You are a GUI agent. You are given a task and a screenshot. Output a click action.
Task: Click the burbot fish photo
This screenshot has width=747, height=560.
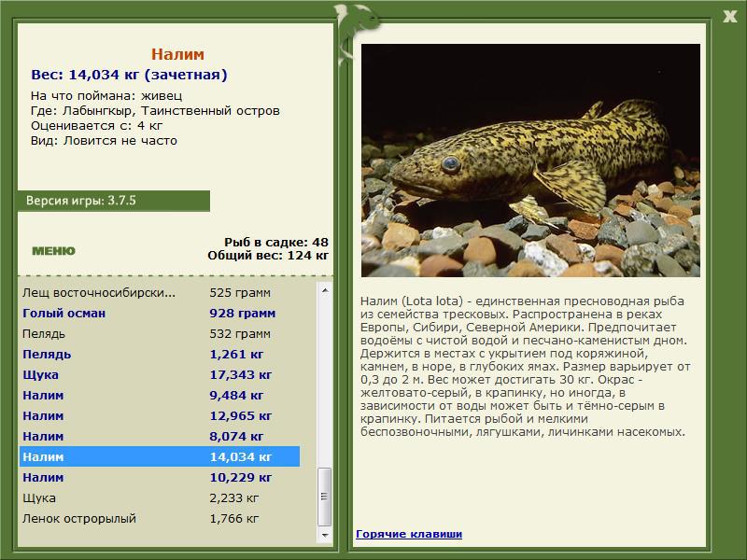tap(530, 161)
